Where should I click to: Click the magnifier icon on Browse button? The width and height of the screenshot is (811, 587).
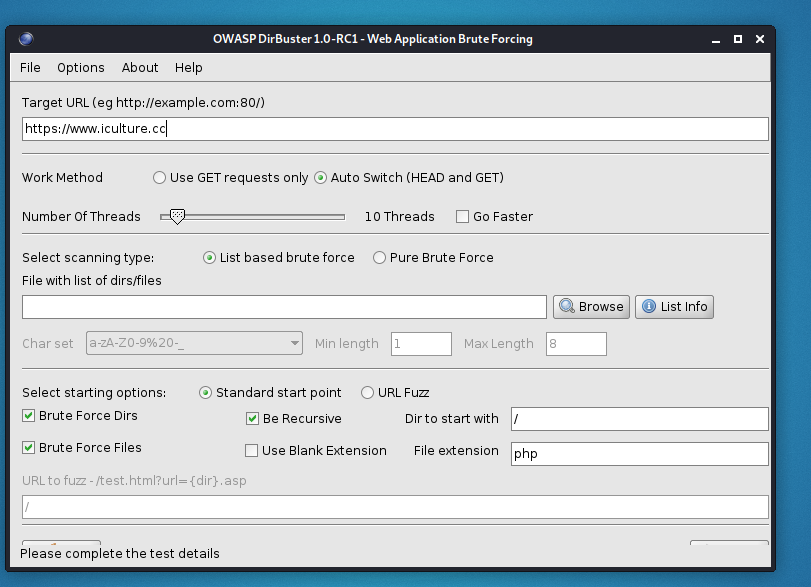point(567,306)
